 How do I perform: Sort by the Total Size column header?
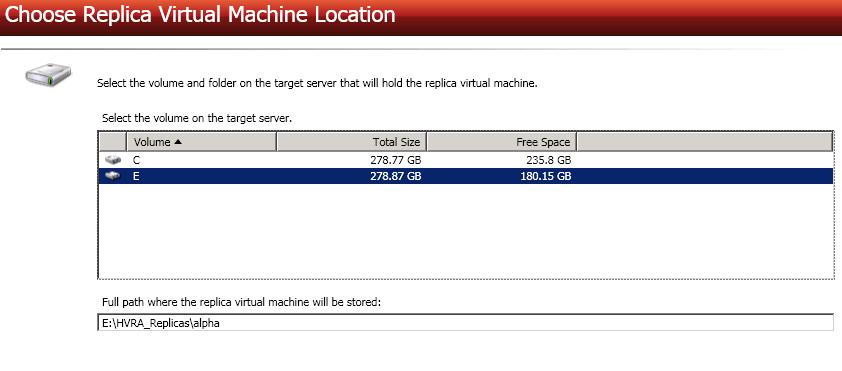[x=351, y=142]
